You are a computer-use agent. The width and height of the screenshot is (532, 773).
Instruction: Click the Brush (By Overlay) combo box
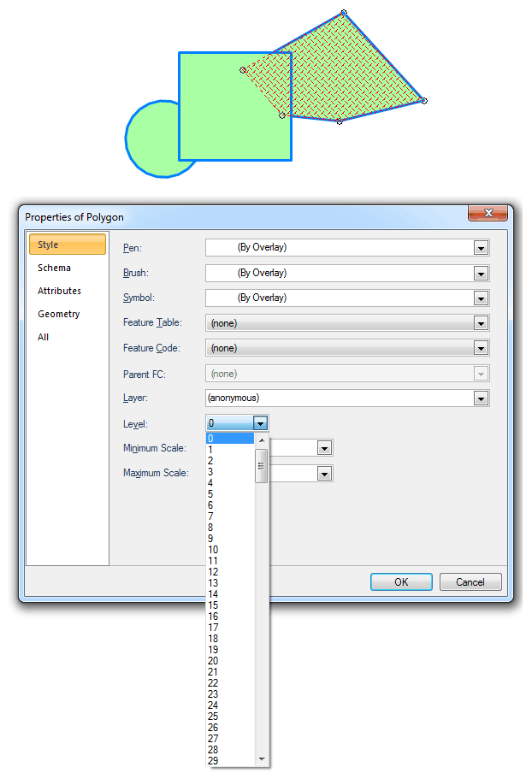pyautogui.click(x=347, y=273)
